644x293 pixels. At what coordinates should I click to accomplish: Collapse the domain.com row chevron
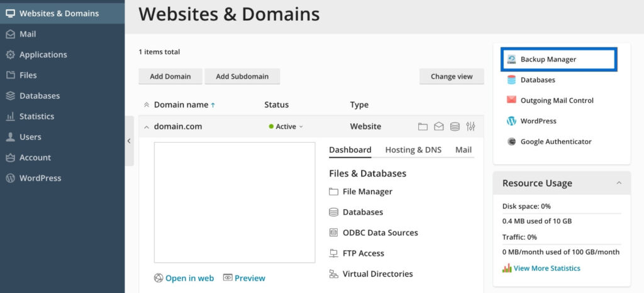147,127
